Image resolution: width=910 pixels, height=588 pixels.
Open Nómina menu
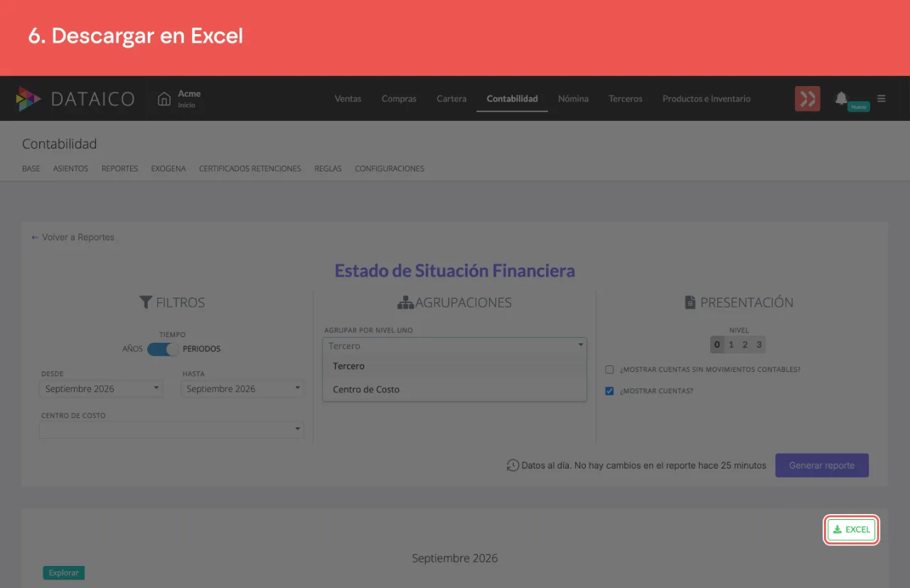[x=573, y=99]
